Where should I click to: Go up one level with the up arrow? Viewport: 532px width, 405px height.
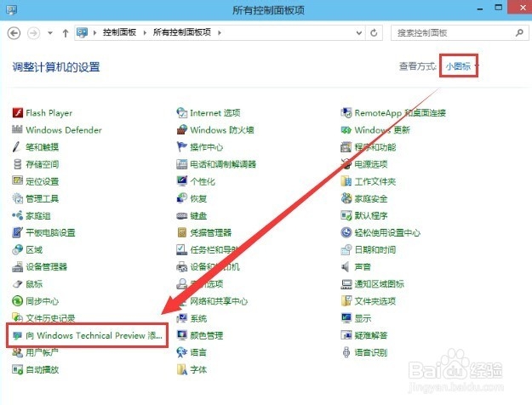(x=66, y=33)
